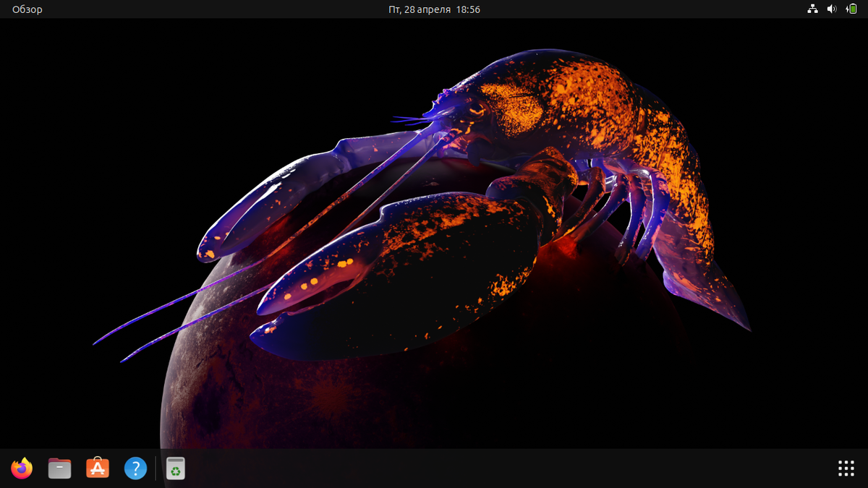The image size is (868, 488).
Task: Launch the Files manager from the dock
Action: click(59, 468)
